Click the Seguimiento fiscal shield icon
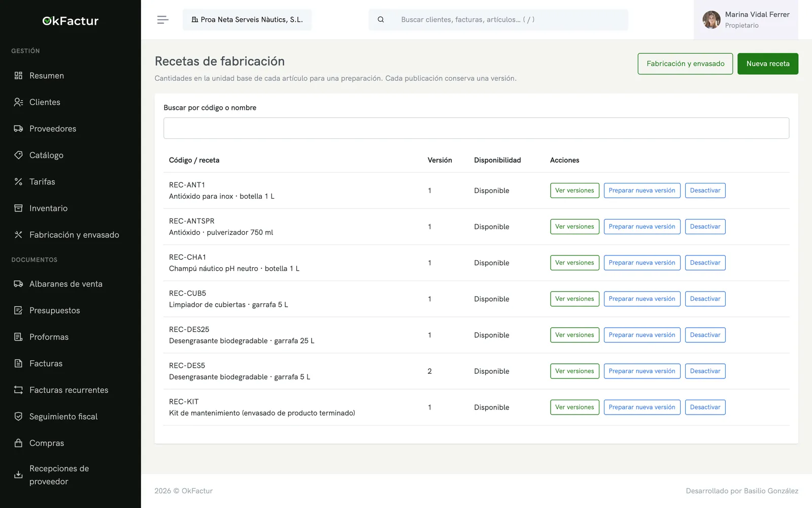The height and width of the screenshot is (508, 812). click(x=18, y=417)
